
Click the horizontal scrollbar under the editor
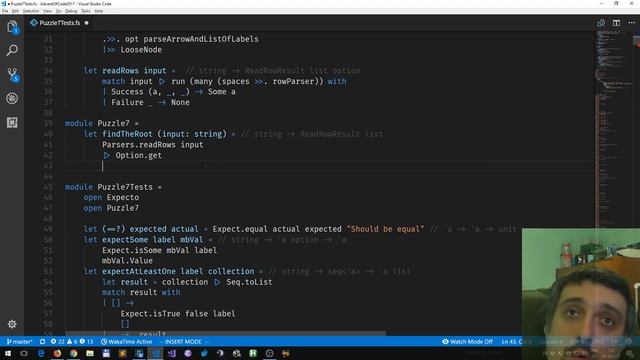point(225,333)
